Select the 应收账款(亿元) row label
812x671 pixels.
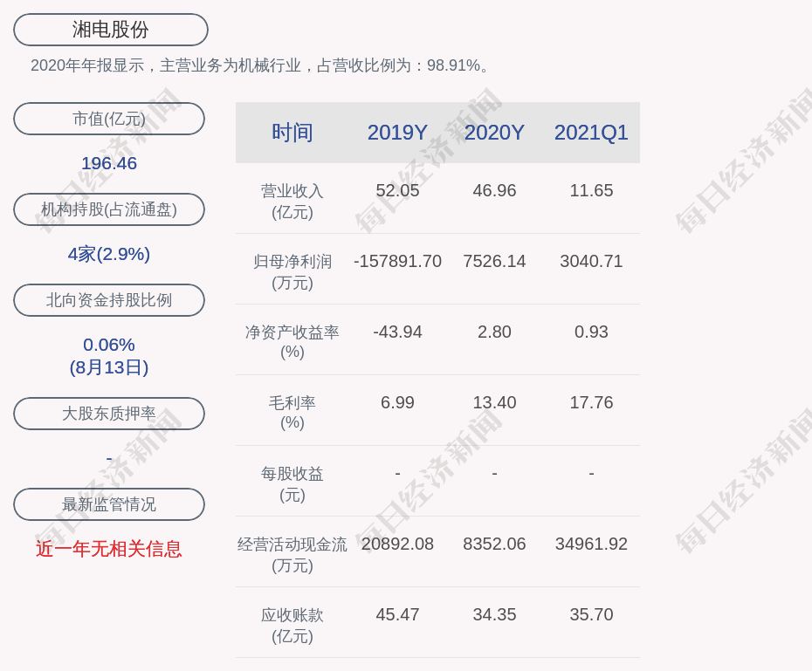292,625
